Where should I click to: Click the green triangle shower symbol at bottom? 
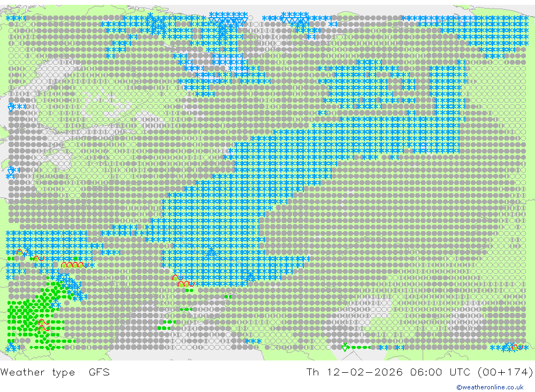click(x=345, y=347)
